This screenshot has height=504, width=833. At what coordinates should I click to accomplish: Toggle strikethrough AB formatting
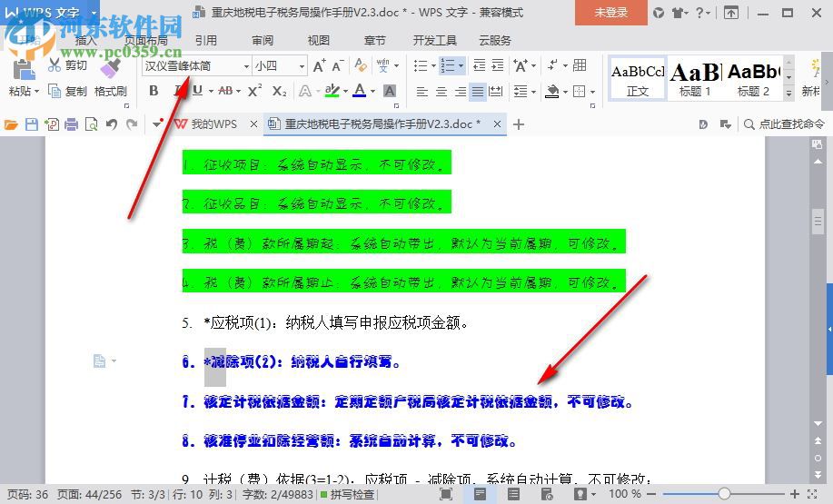point(225,91)
